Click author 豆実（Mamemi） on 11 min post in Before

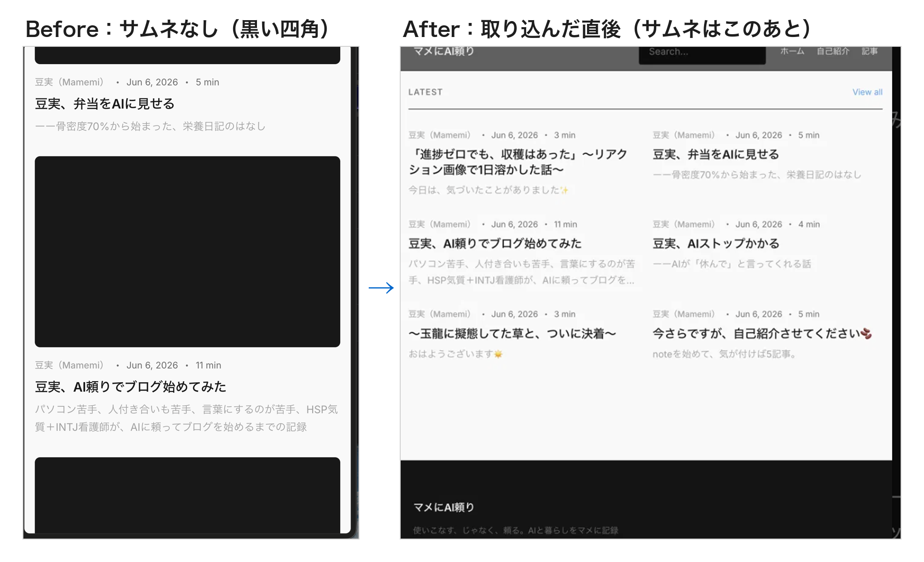coord(69,365)
